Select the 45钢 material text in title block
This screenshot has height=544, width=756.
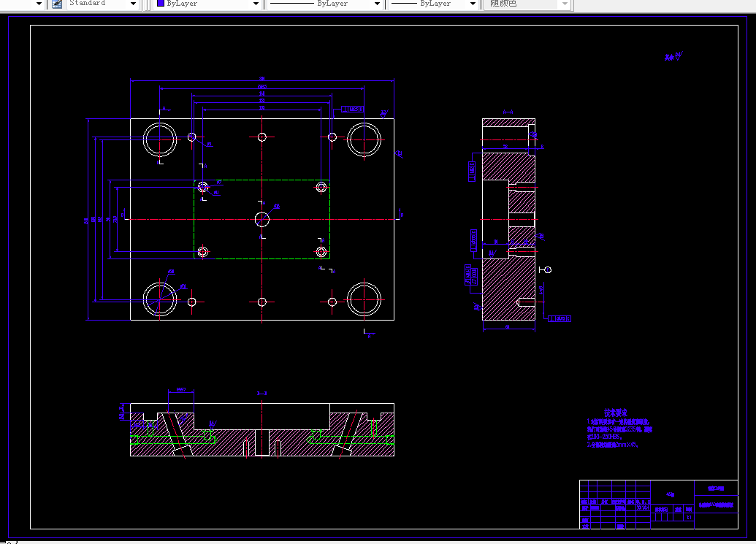(671, 494)
